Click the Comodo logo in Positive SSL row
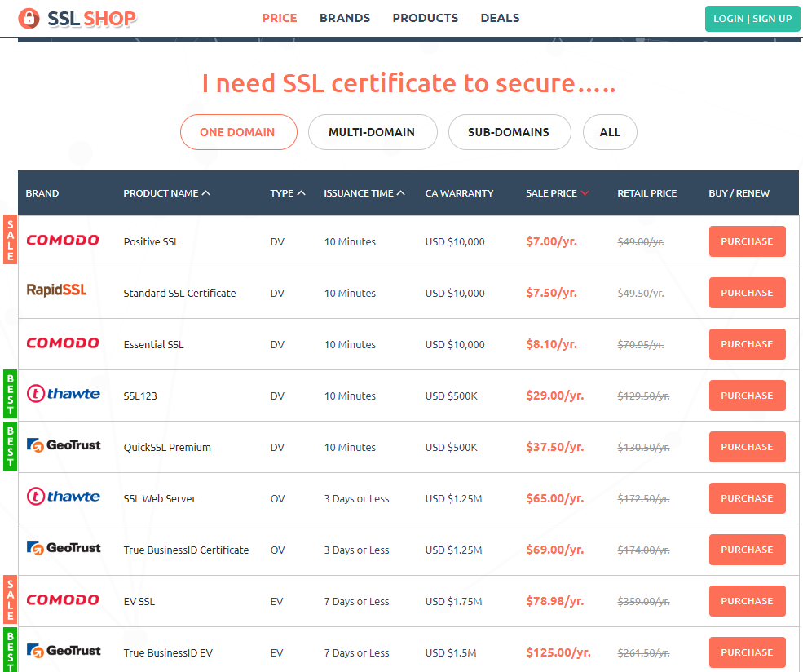Image resolution: width=803 pixels, height=672 pixels. click(x=63, y=241)
